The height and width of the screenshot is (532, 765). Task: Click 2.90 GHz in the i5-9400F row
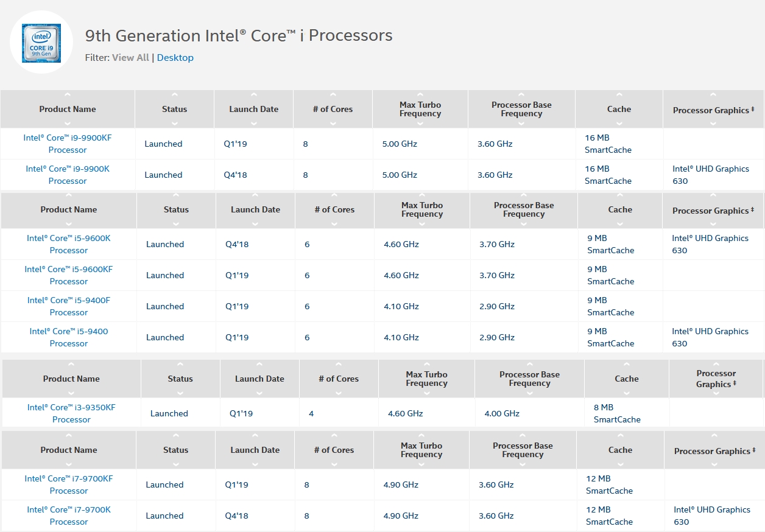coord(497,306)
